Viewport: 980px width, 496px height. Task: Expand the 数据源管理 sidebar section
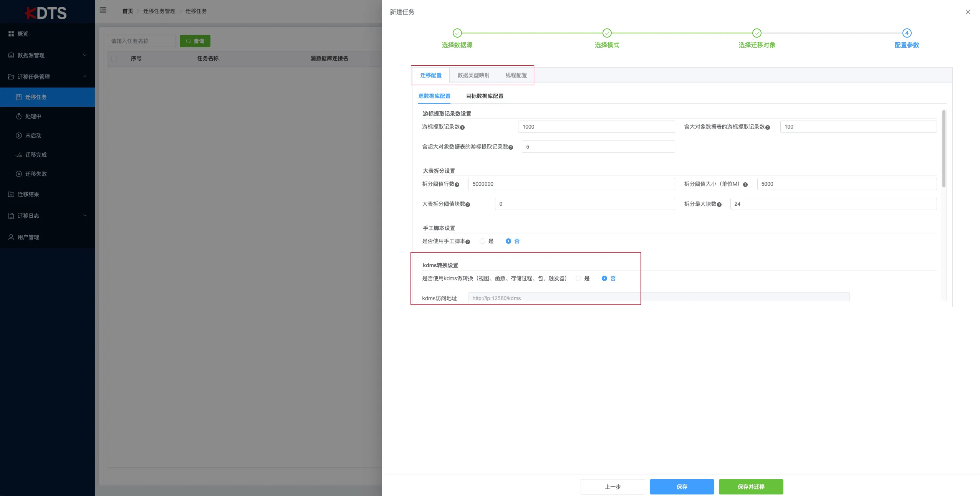click(85, 55)
